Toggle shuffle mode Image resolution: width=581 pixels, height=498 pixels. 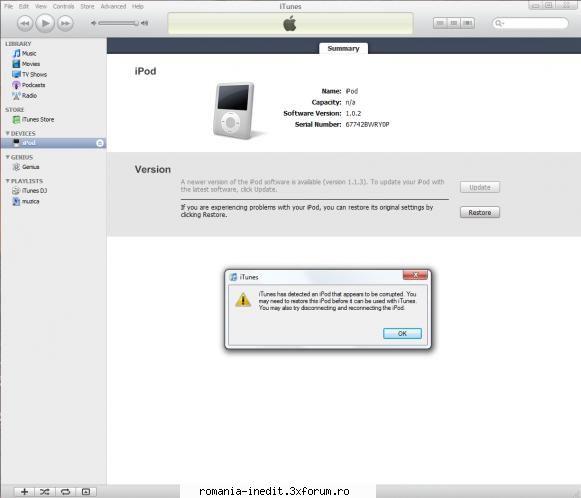(45, 492)
